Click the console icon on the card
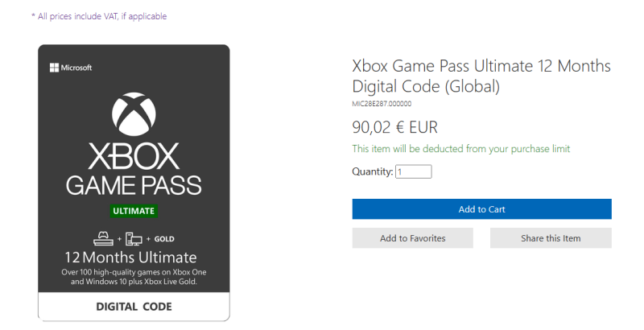Screen dimensions: 644x330 105,238
